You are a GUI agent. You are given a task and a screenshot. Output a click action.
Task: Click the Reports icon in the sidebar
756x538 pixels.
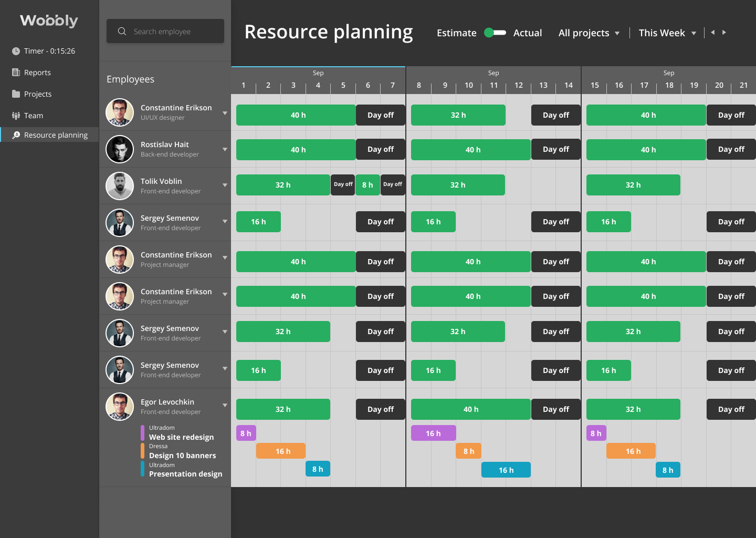point(16,72)
